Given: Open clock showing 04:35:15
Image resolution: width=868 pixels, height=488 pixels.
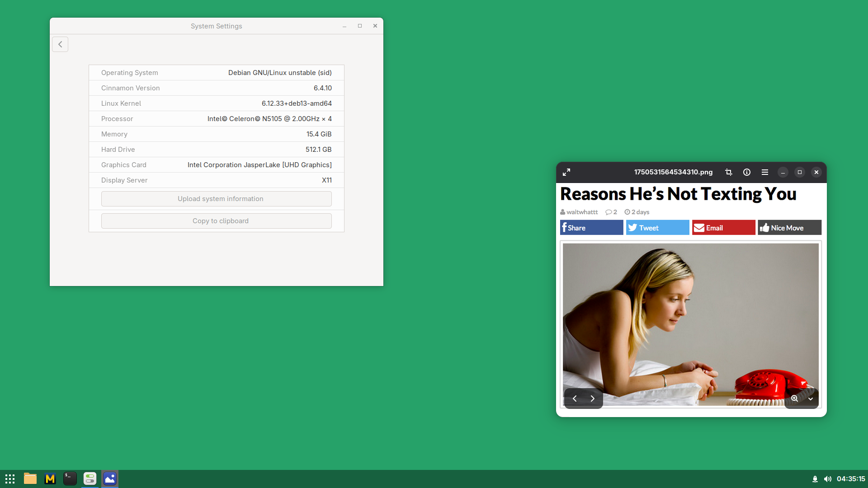Looking at the screenshot, I should pos(851,479).
